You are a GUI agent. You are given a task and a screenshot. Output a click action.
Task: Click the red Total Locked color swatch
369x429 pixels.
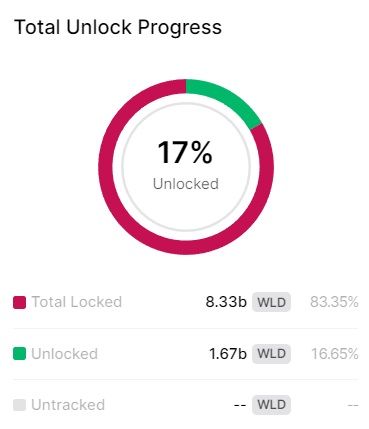[x=19, y=302]
